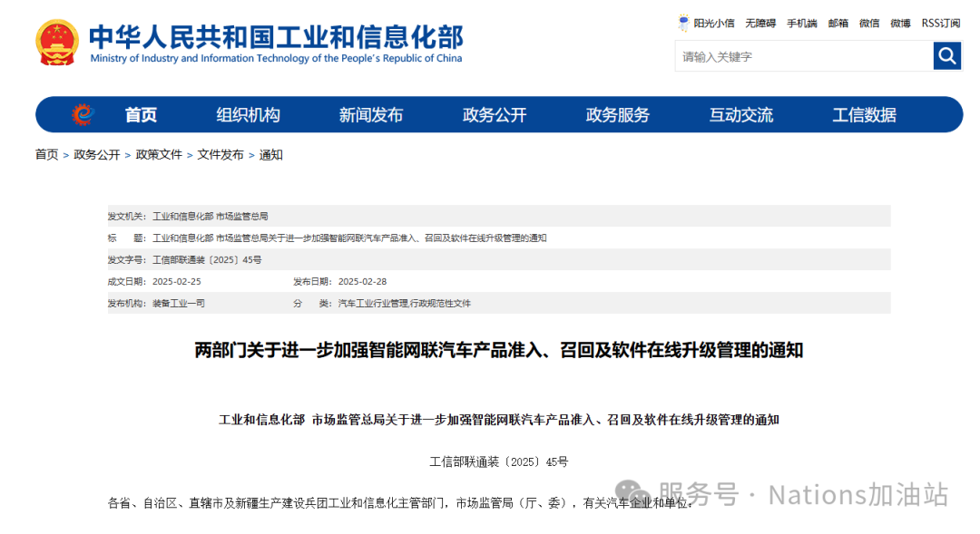
Task: Click the magnifier search button
Action: [x=946, y=56]
